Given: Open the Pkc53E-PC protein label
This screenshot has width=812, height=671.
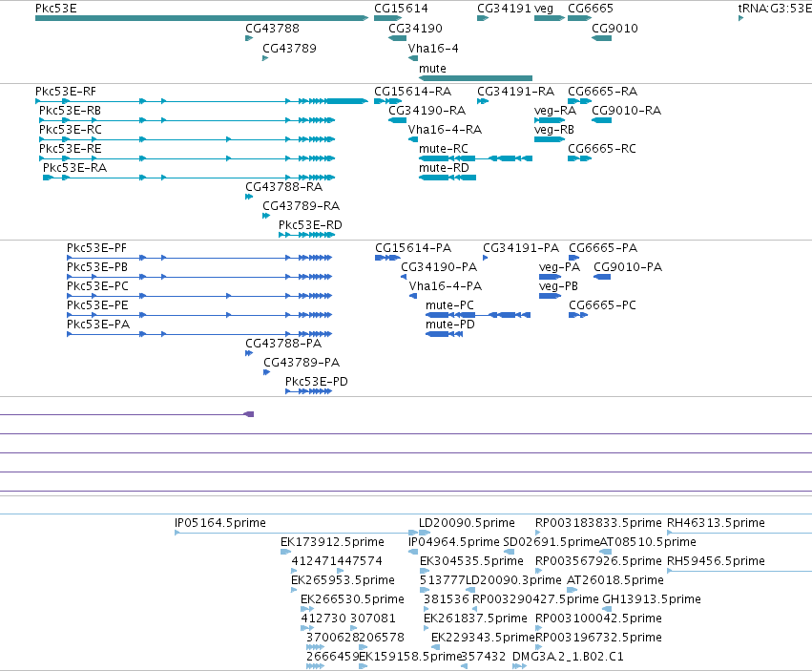Looking at the screenshot, I should pyautogui.click(x=98, y=286).
